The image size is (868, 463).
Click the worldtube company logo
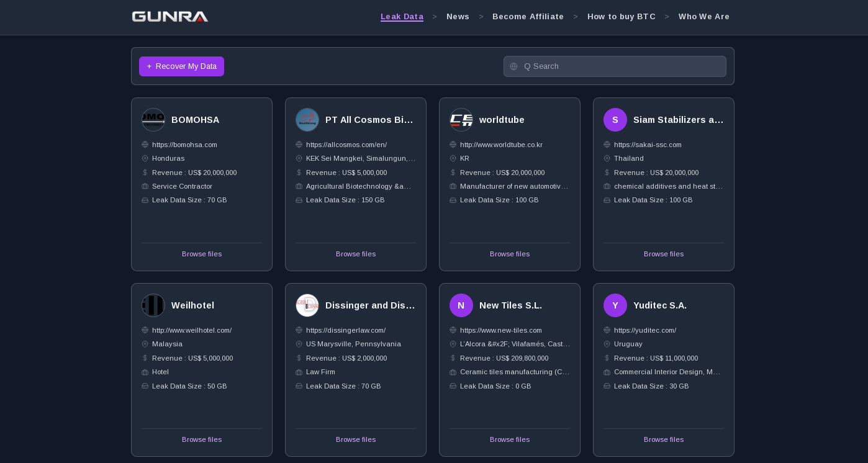pyautogui.click(x=461, y=120)
